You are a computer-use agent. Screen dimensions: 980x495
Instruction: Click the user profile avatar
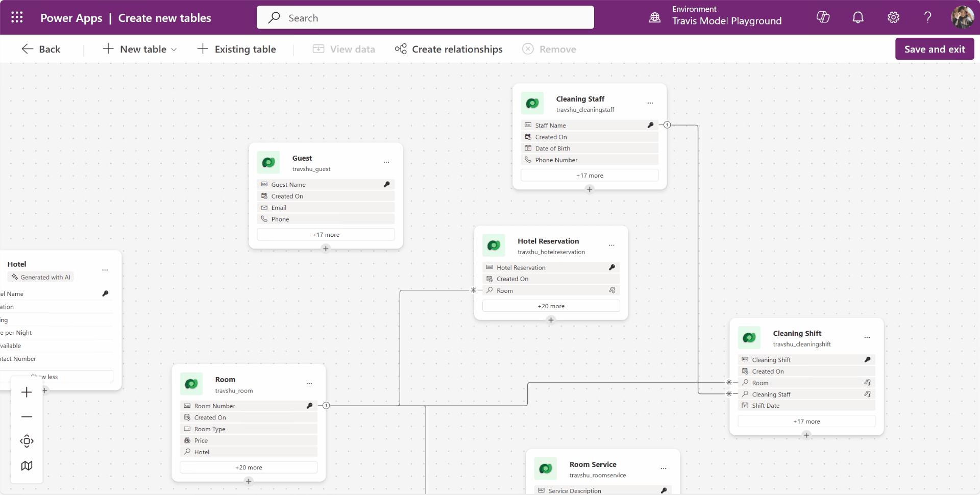(x=963, y=17)
